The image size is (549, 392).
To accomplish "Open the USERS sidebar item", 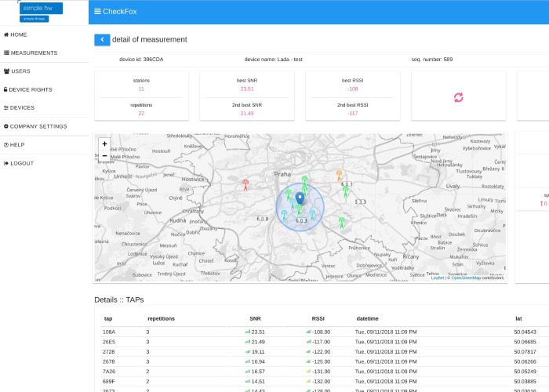I will click(x=16, y=71).
